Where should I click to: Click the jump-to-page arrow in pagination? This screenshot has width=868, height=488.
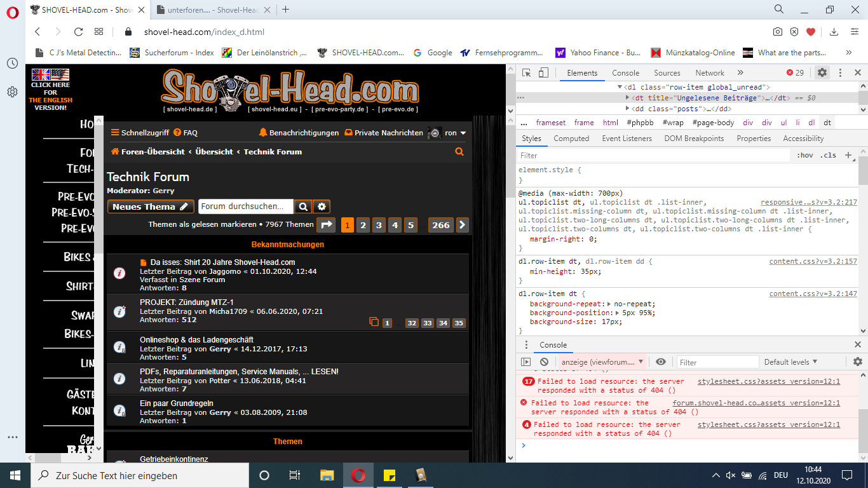click(x=326, y=224)
